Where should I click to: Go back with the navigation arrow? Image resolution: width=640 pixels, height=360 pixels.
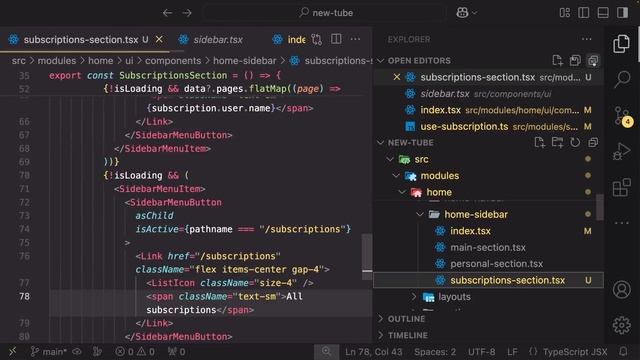(167, 13)
